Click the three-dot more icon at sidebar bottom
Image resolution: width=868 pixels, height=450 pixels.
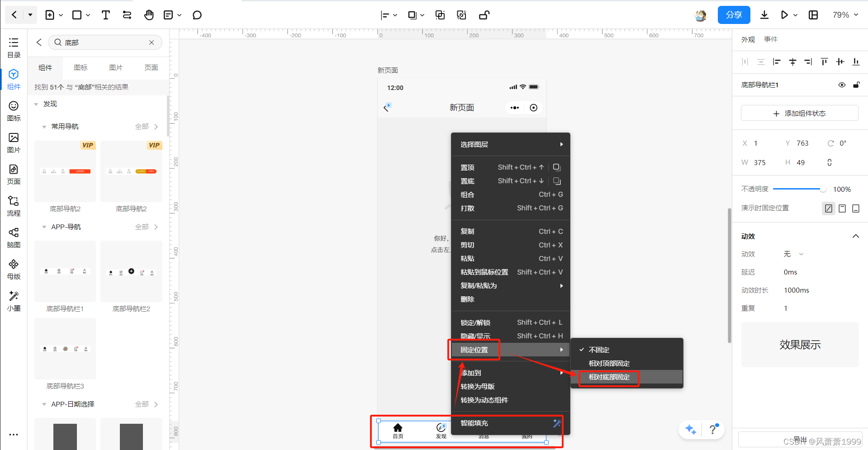14,435
